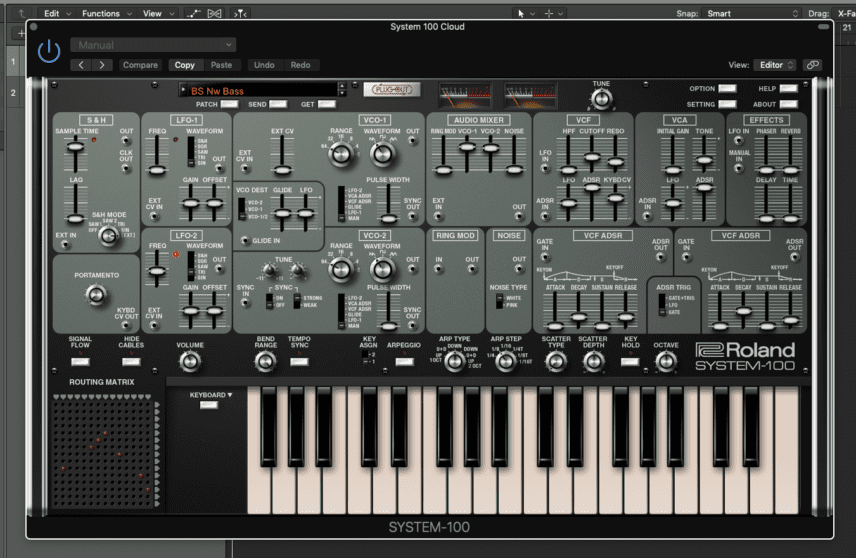856x558 pixels.
Task: Click the SETTING button
Action: click(x=727, y=104)
